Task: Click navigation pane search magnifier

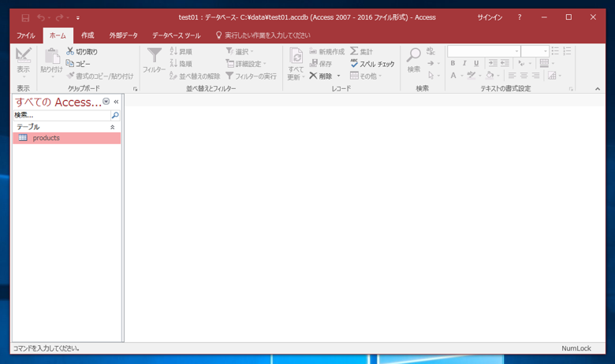Action: coord(115,115)
